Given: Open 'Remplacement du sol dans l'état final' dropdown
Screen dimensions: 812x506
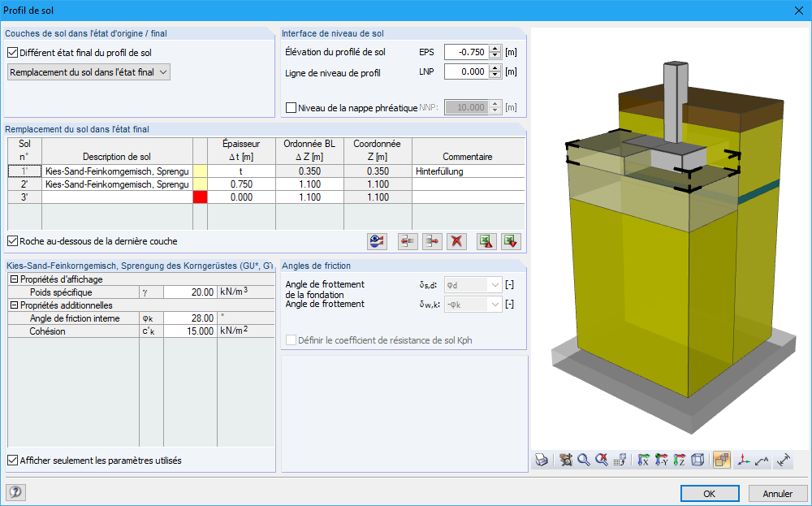Looking at the screenshot, I should pyautogui.click(x=89, y=72).
